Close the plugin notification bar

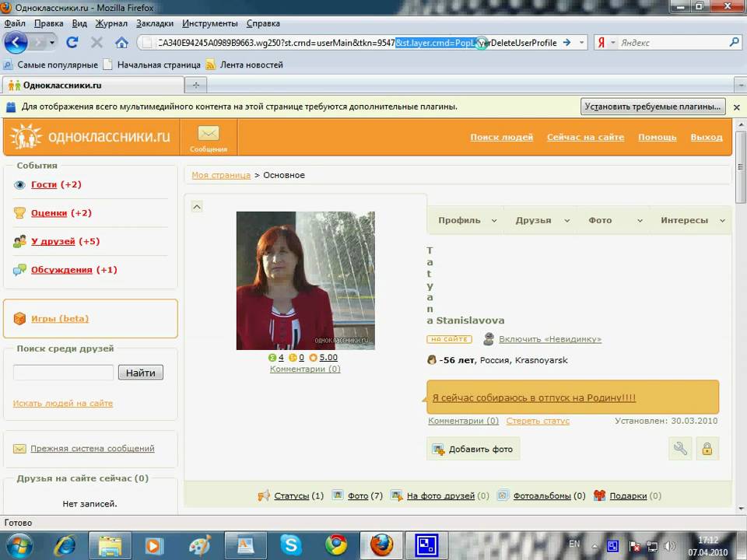[x=737, y=107]
